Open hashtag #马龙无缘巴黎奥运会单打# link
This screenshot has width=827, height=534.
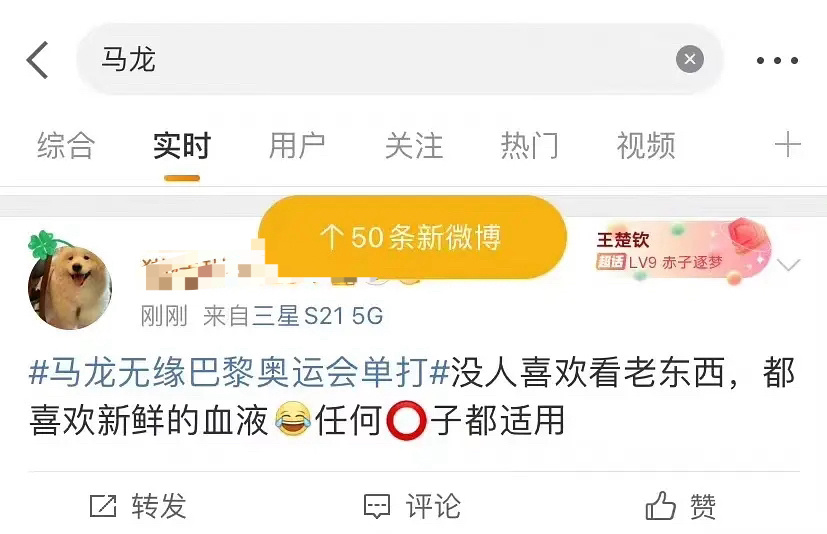click(x=239, y=373)
